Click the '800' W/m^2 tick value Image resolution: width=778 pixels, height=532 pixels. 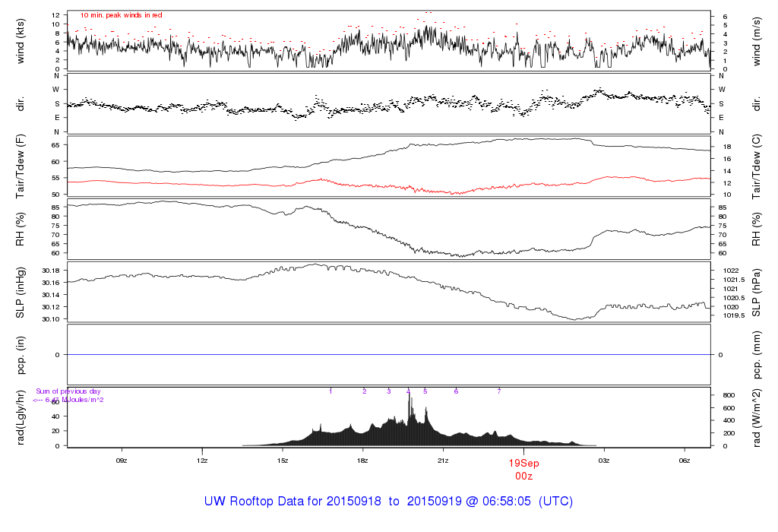point(729,395)
